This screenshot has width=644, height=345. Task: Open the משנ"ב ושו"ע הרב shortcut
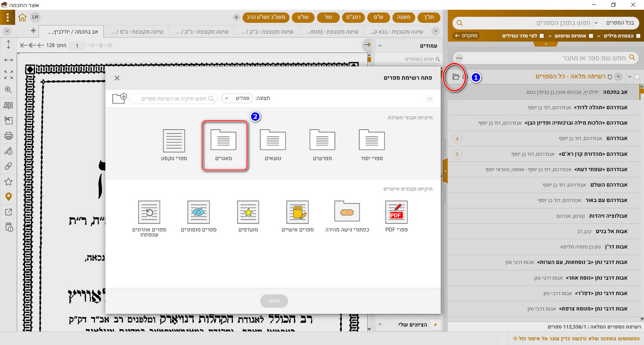click(x=266, y=17)
